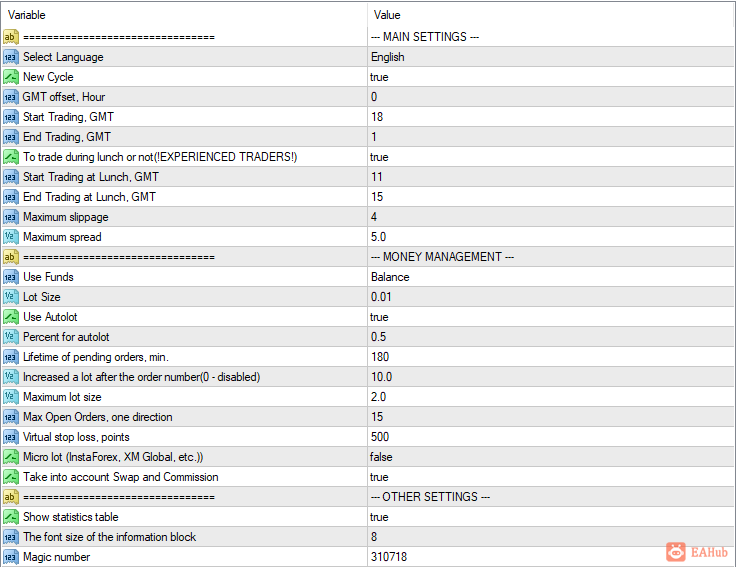Click the integer icon beside Select Language
This screenshot has width=737, height=567.
click(x=11, y=57)
